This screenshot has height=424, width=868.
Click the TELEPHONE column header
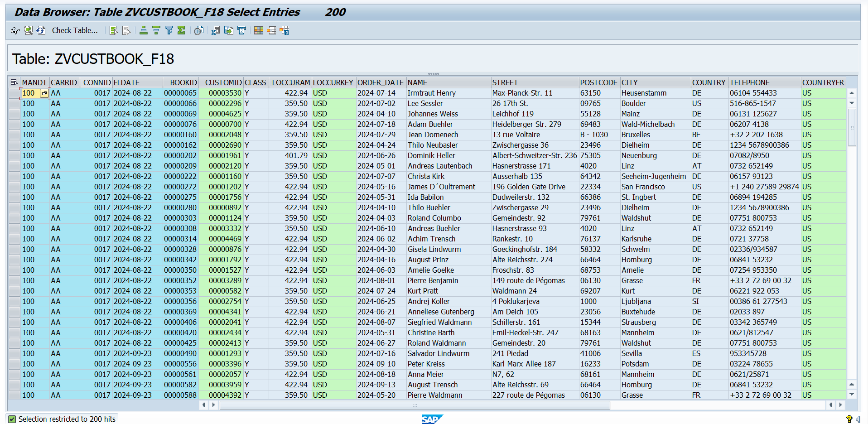point(764,82)
